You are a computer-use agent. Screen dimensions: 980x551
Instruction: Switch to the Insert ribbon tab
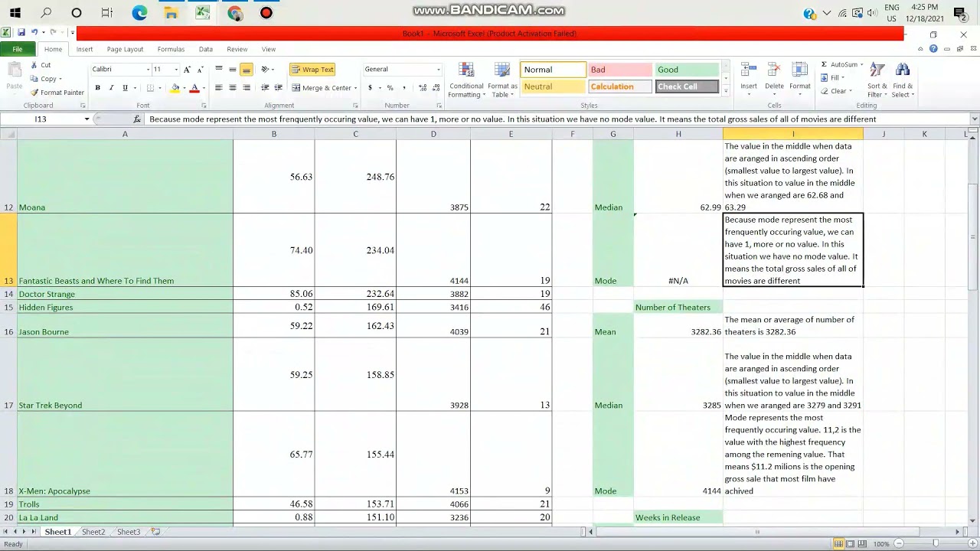pos(84,49)
